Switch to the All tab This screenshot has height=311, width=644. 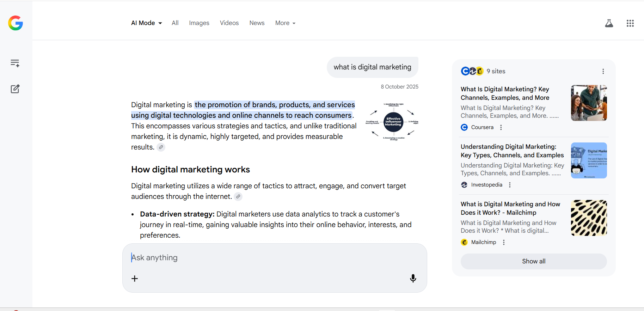(x=175, y=23)
